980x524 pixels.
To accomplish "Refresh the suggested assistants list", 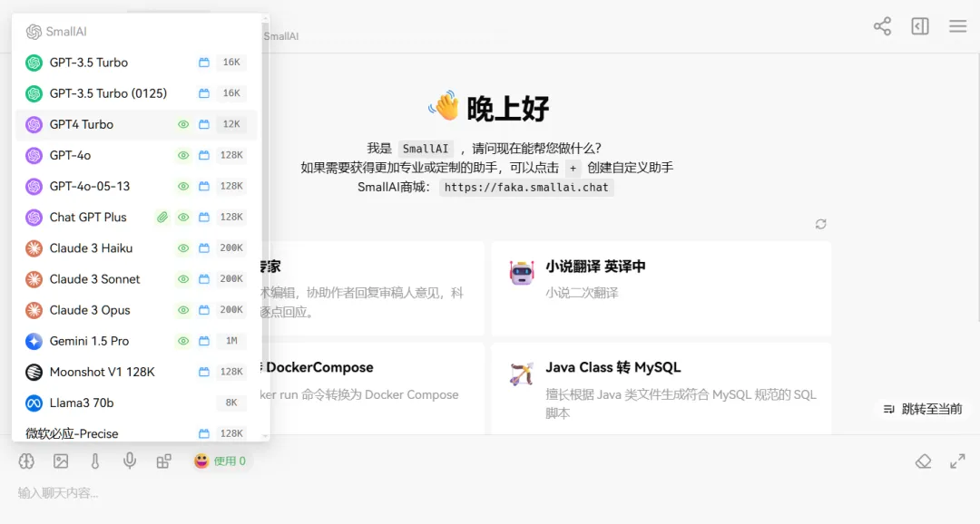I will pyautogui.click(x=820, y=224).
